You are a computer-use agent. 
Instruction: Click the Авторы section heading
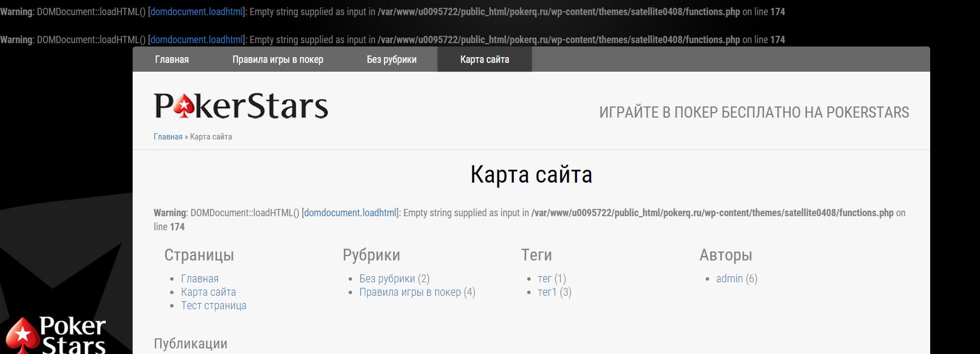coord(725,255)
